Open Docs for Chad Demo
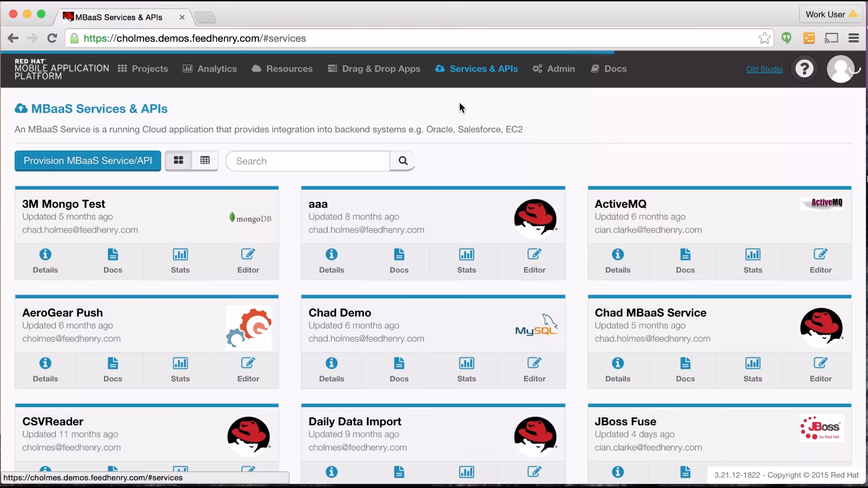Viewport: 868px width, 488px height. [x=399, y=371]
